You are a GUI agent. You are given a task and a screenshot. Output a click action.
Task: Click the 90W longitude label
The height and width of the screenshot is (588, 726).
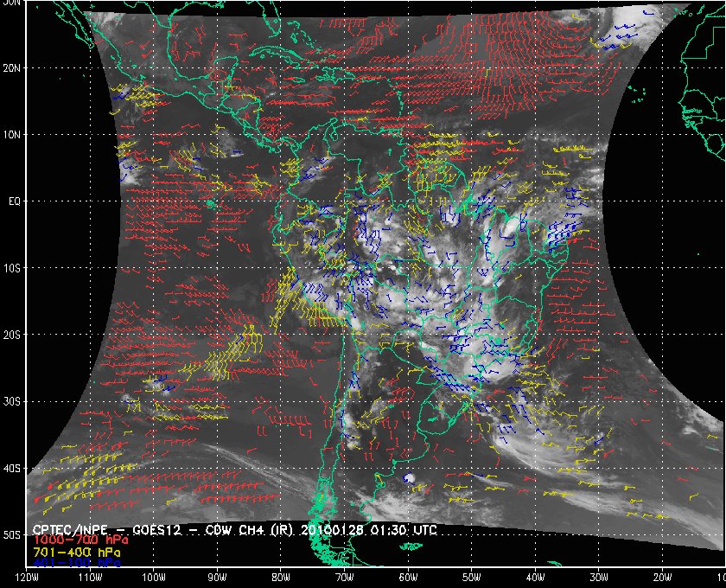(x=217, y=578)
